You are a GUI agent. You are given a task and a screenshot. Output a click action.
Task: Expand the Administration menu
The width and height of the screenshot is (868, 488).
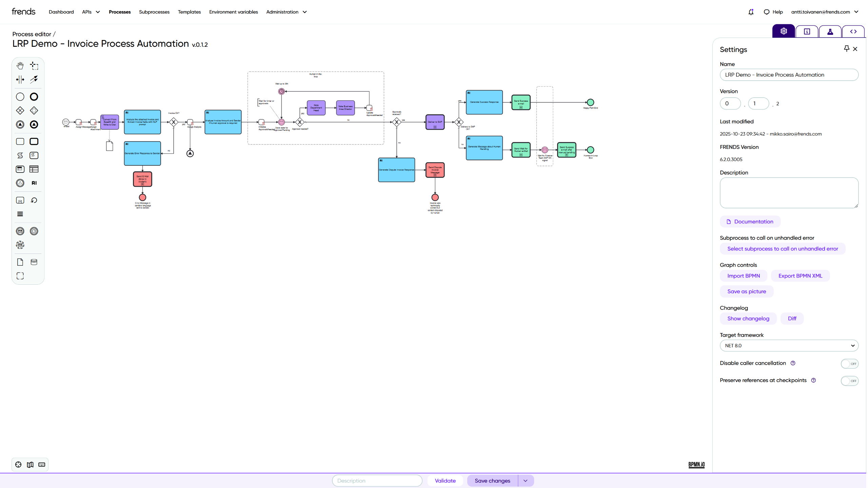tap(287, 12)
